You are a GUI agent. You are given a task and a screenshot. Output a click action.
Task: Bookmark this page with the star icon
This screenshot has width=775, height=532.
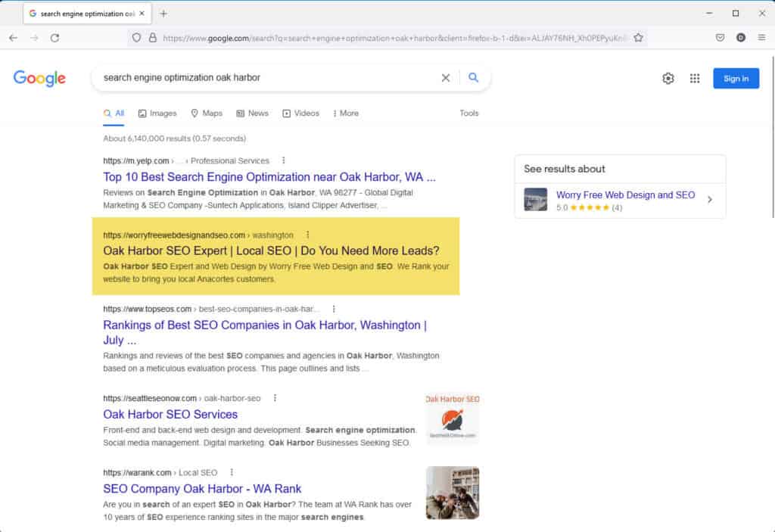pos(638,38)
